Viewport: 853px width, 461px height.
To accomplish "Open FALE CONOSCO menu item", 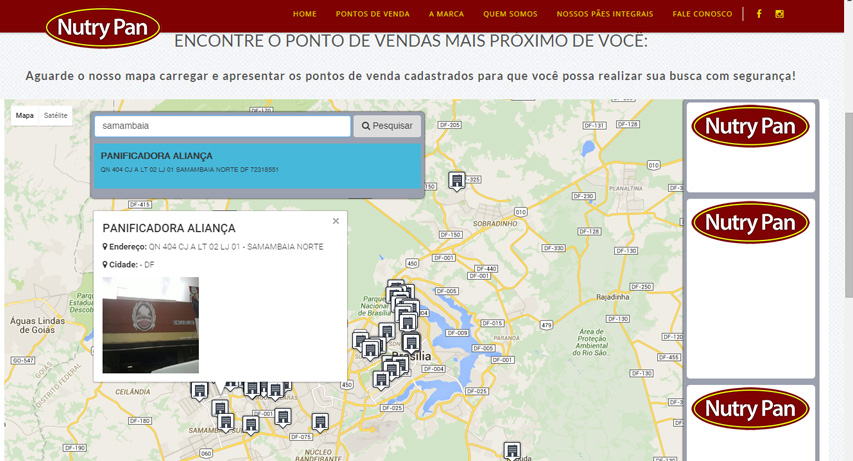I will 702,14.
